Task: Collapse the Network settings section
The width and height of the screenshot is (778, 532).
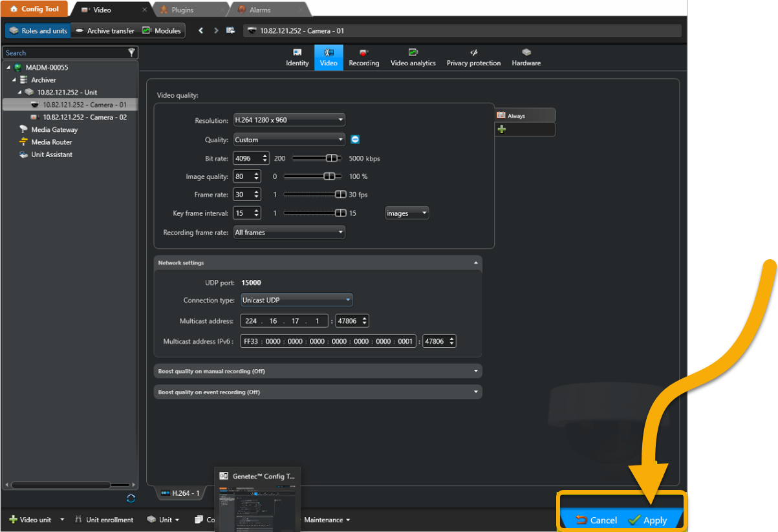Action: coord(475,262)
